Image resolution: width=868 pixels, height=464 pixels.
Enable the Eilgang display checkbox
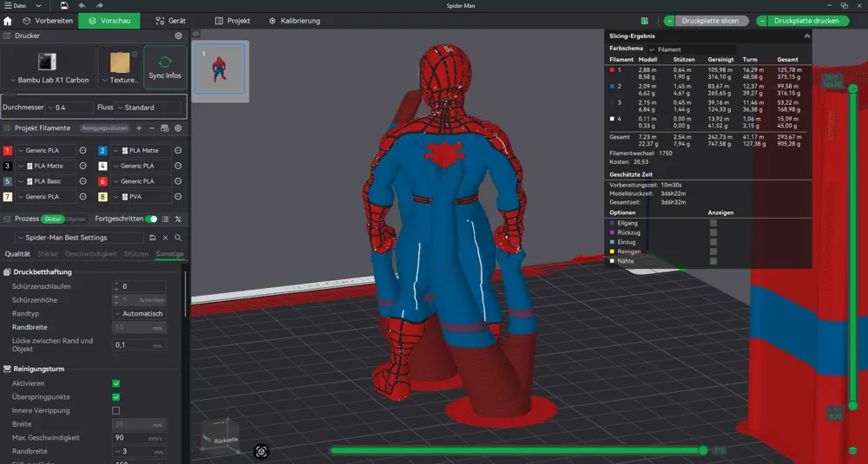click(x=713, y=224)
